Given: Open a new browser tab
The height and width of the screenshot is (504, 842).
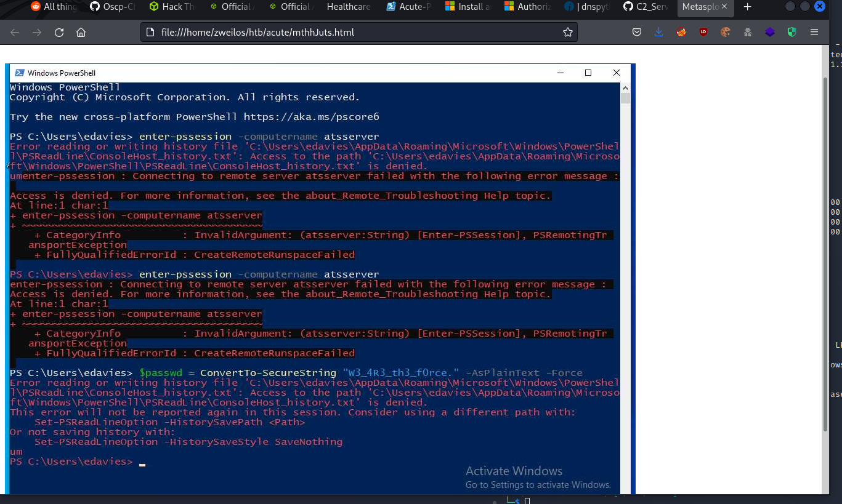Looking at the screenshot, I should 747,7.
